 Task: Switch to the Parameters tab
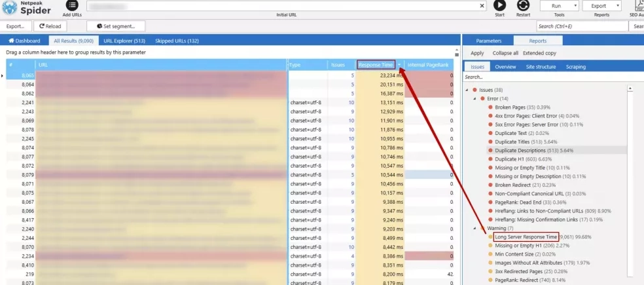pyautogui.click(x=488, y=41)
